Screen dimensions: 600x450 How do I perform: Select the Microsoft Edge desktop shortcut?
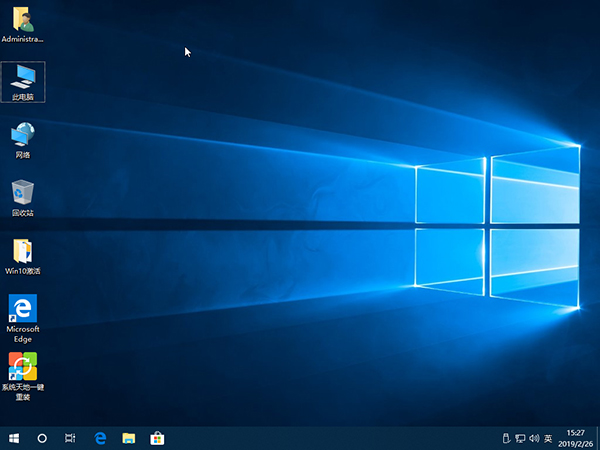(x=23, y=319)
